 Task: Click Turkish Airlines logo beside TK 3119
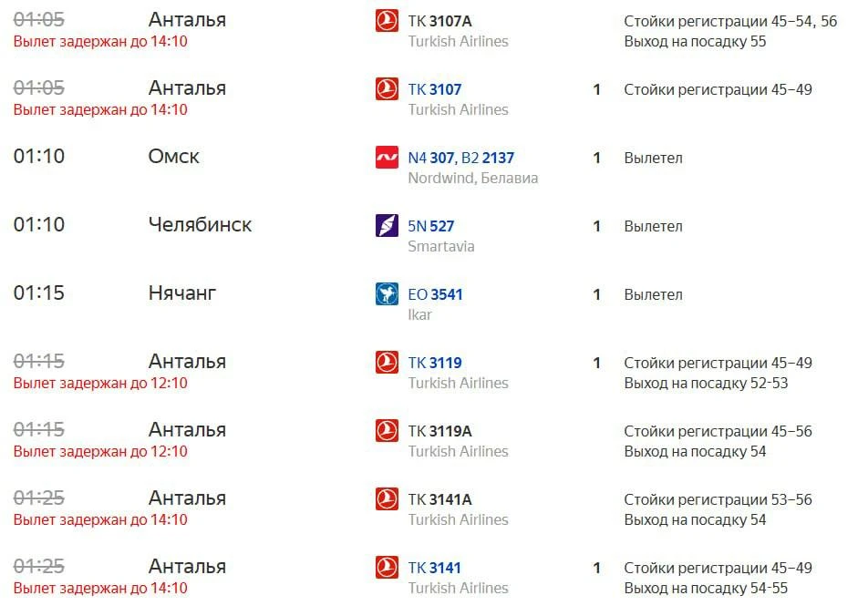click(387, 363)
